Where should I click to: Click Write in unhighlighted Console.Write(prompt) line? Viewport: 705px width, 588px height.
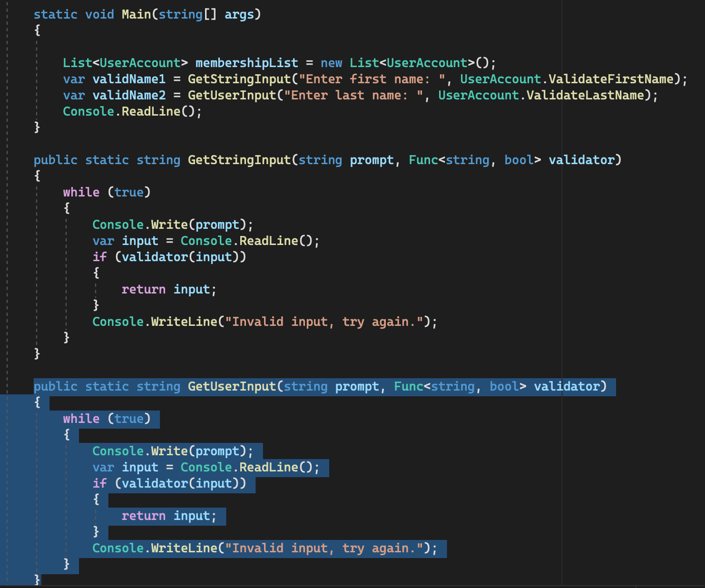click(x=169, y=225)
